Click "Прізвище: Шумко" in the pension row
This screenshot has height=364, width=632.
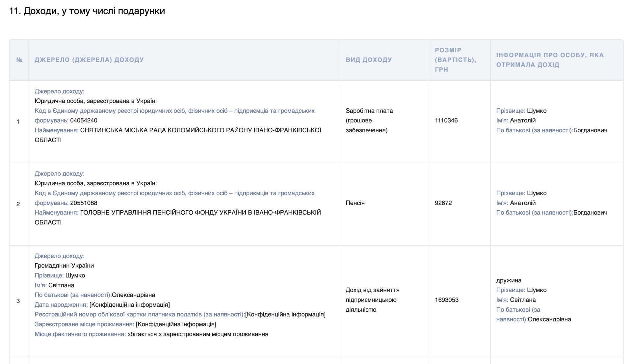pos(521,193)
